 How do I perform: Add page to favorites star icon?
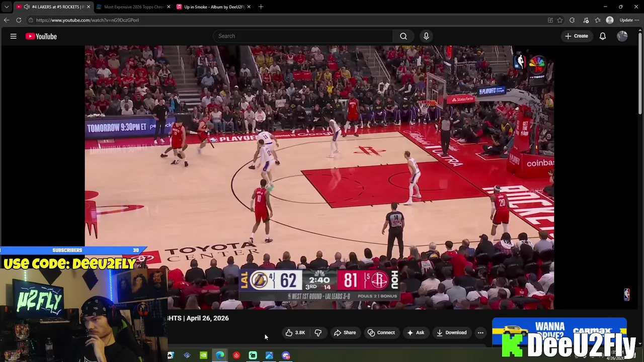pos(559,20)
